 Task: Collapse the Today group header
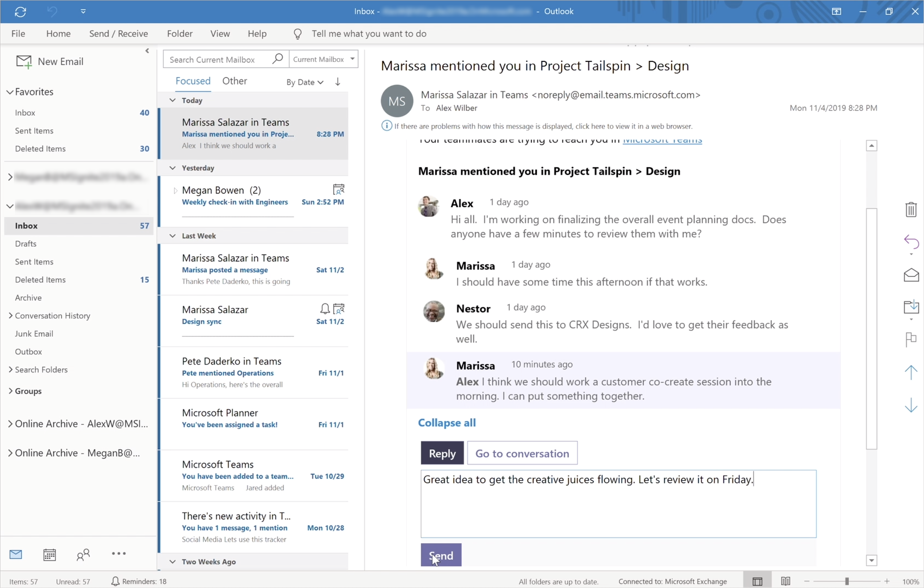(173, 100)
